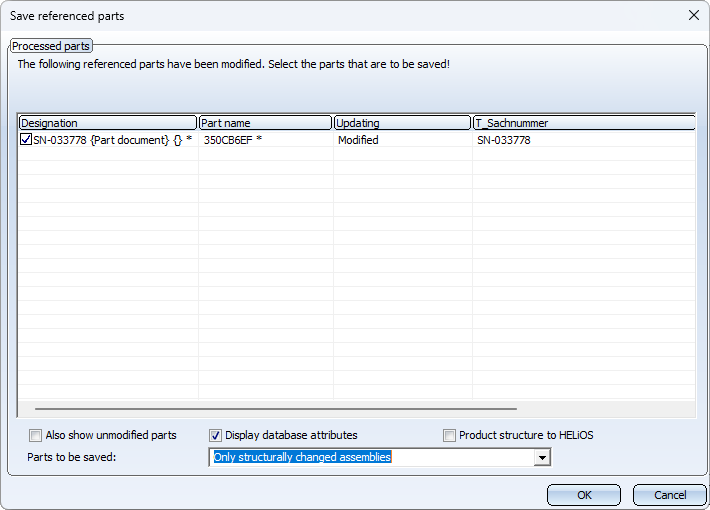This screenshot has height=510, width=710.
Task: Close the Save referenced parts dialog
Action: coord(693,15)
